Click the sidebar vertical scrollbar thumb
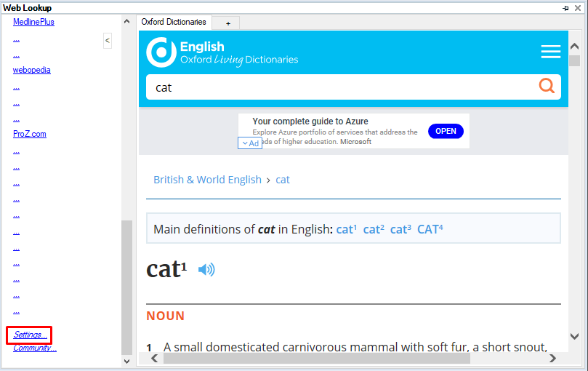Screen dimensions: 588x371 [x=126, y=287]
